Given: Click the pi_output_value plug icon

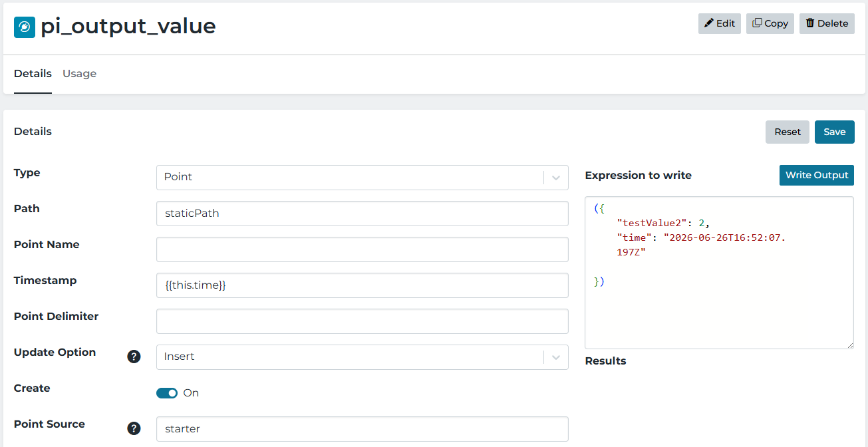Looking at the screenshot, I should coord(25,27).
